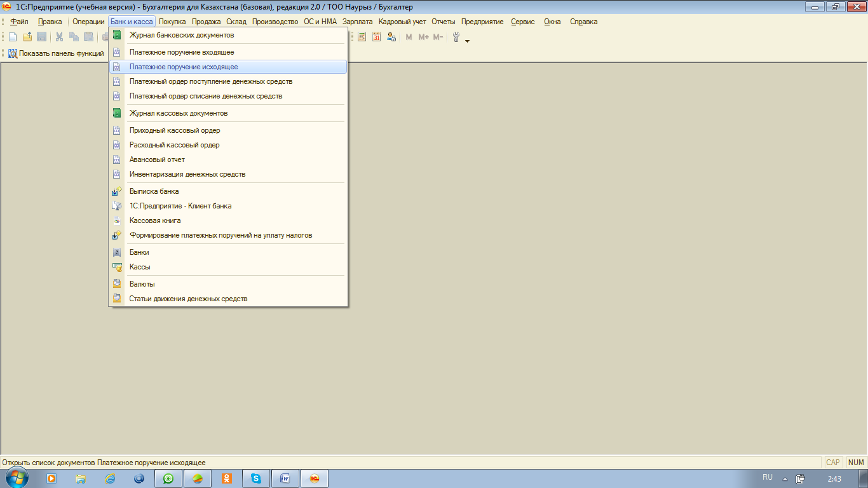Open the Справка menu

point(583,22)
